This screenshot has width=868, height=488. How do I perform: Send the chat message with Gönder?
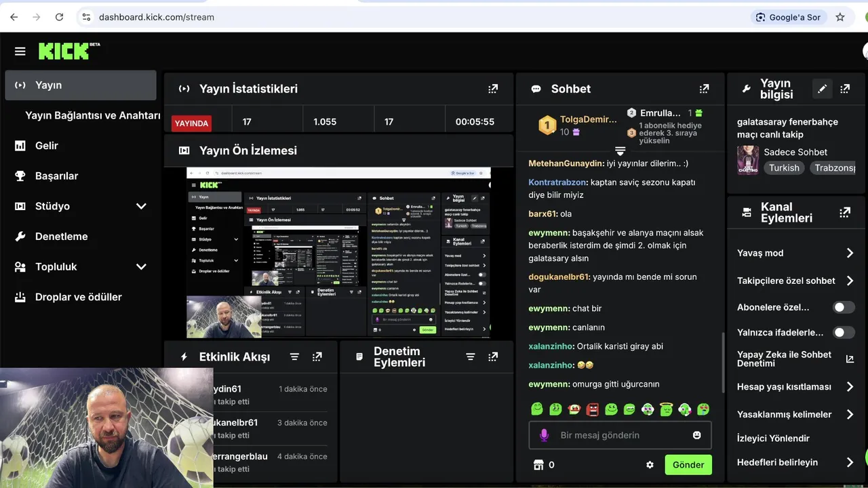688,465
